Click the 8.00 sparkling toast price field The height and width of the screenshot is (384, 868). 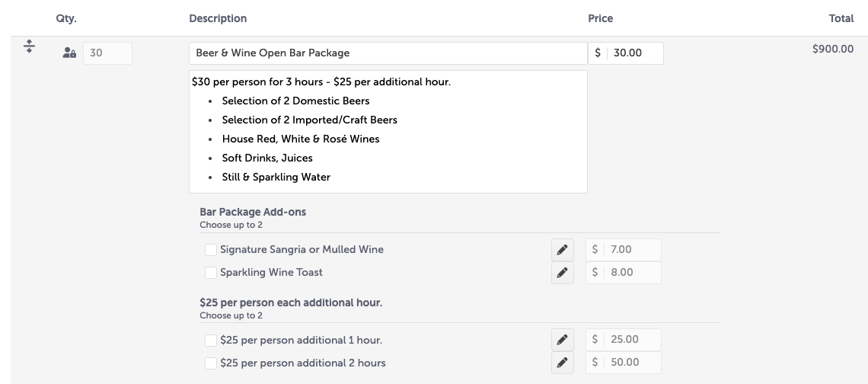[624, 273]
